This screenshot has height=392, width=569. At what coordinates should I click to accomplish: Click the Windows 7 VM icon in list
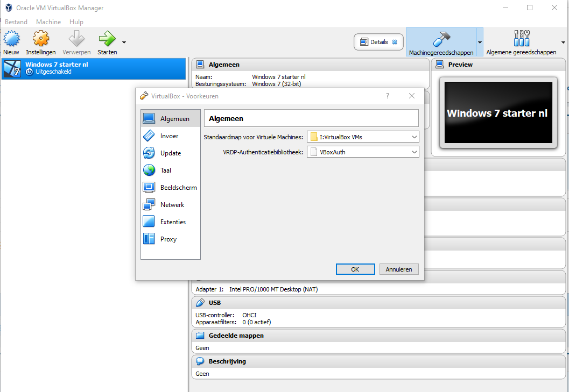[x=12, y=68]
